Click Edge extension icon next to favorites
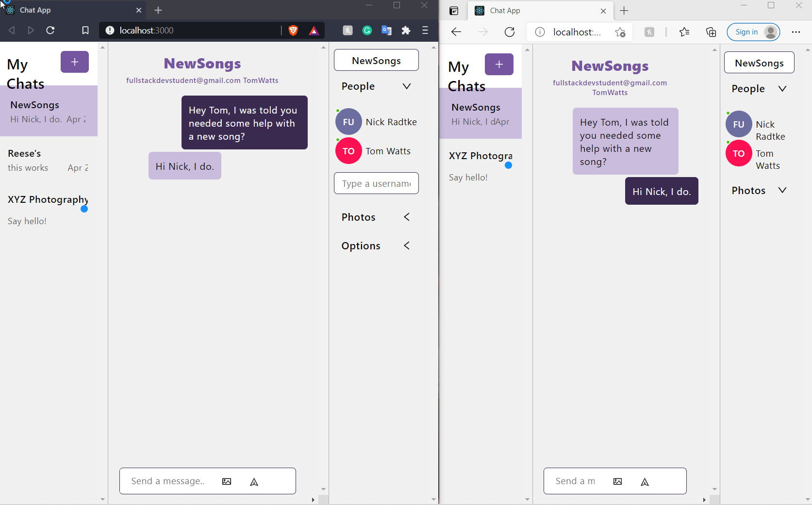This screenshot has width=812, height=505. [649, 32]
